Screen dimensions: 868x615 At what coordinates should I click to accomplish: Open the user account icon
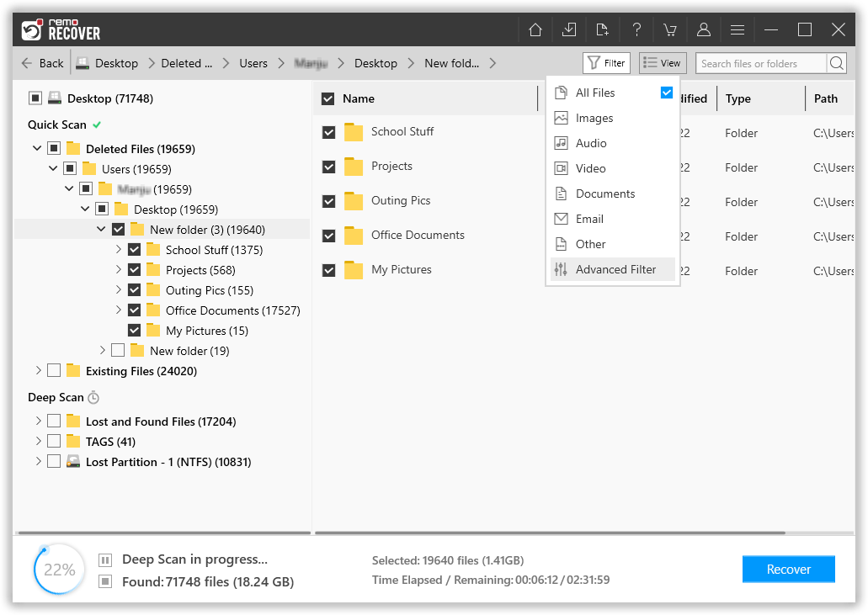tap(704, 29)
